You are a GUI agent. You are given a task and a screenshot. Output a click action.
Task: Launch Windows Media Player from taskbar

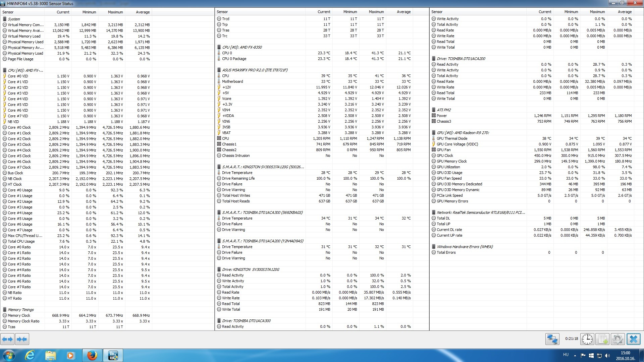pyautogui.click(x=71, y=355)
